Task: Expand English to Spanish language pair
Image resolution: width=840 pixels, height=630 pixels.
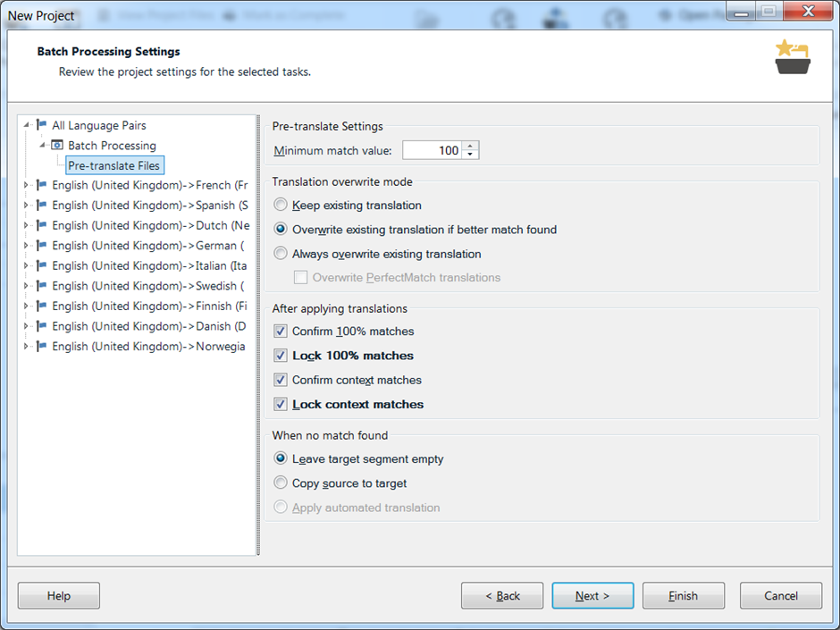Action: pyautogui.click(x=26, y=206)
